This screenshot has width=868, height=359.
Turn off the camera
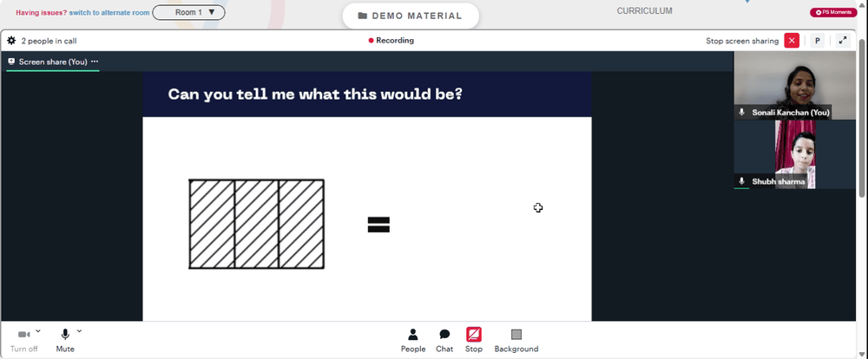(23, 340)
